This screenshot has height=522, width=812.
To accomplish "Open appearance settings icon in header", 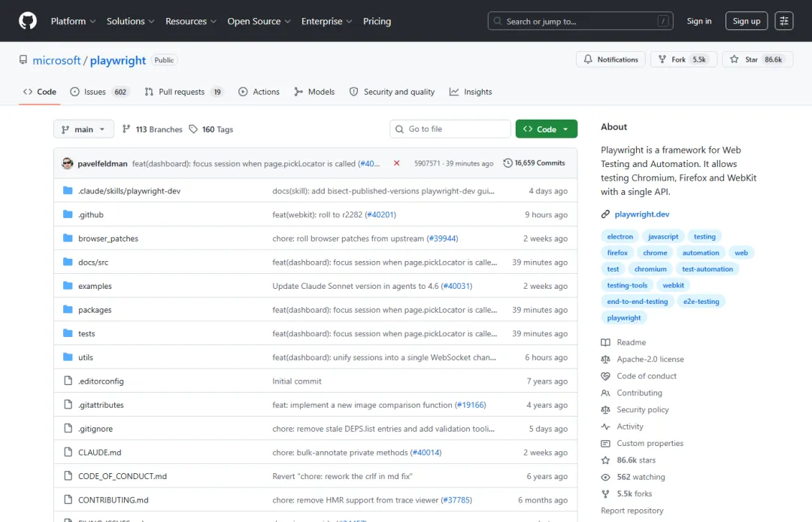I will 784,21.
